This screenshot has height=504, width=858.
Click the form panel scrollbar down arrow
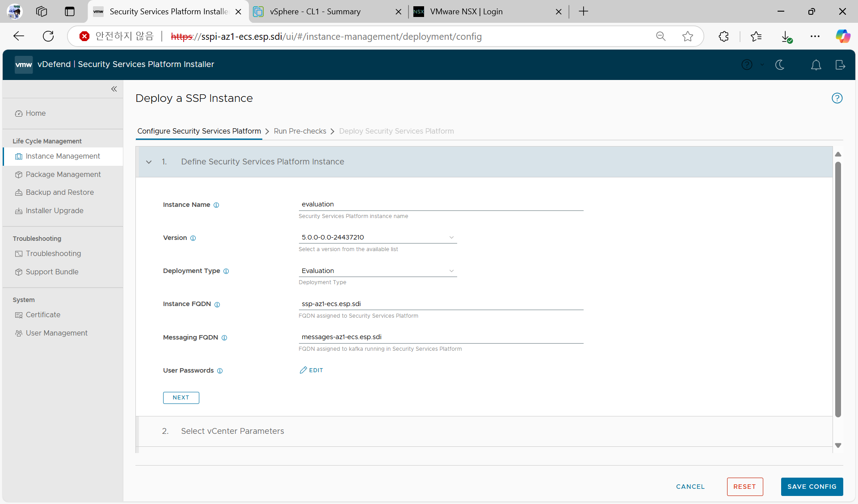[838, 445]
